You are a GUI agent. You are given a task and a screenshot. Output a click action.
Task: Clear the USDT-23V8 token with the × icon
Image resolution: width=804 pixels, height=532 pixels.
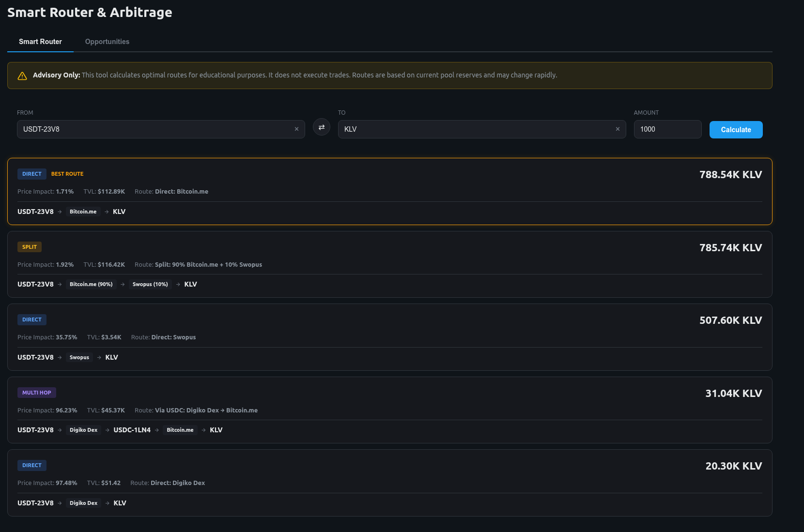coord(296,129)
